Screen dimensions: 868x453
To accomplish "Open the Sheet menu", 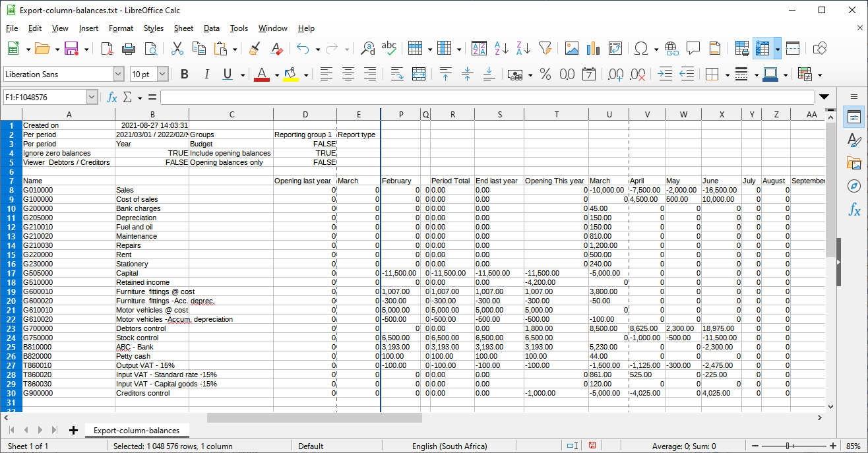I will coord(183,28).
